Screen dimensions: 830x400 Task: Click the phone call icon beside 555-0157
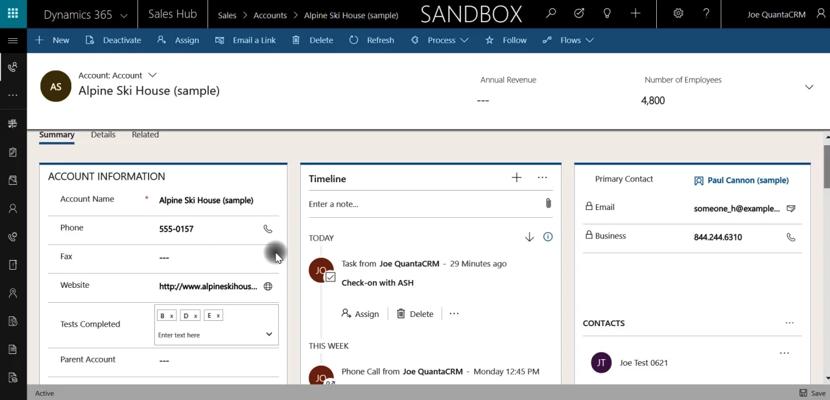[267, 229]
